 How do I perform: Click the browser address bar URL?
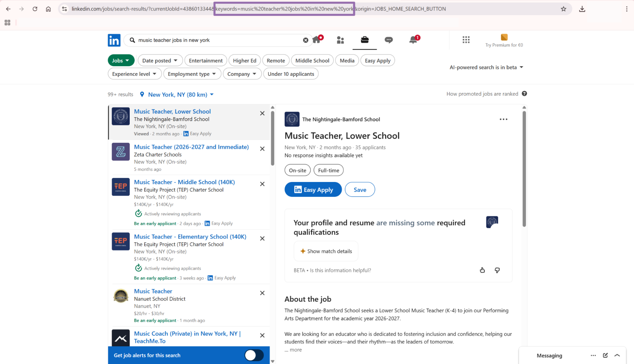(258, 9)
